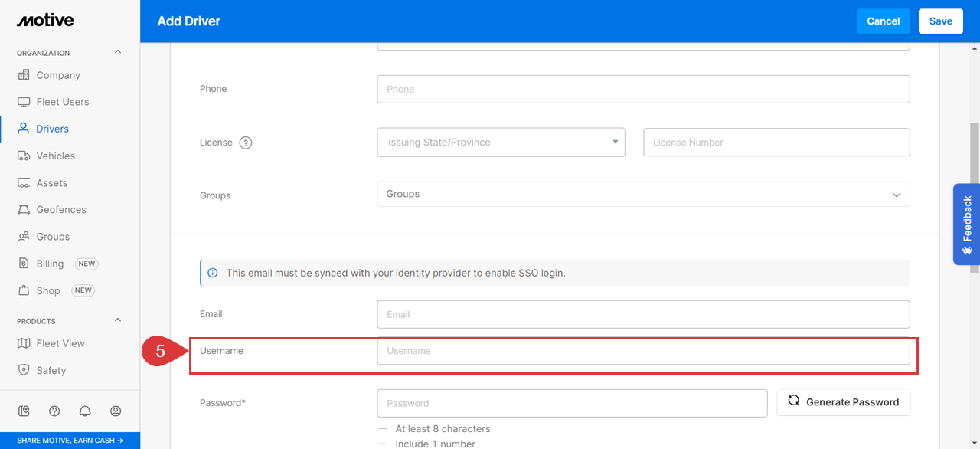
Task: Open the user profile icon in sidebar footer
Action: [x=116, y=411]
